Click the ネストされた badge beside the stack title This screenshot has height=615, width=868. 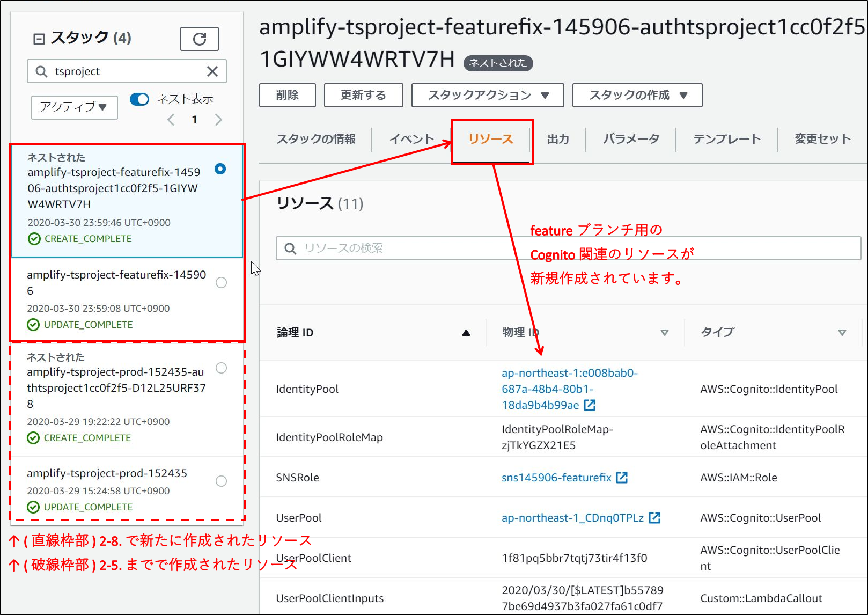click(498, 63)
